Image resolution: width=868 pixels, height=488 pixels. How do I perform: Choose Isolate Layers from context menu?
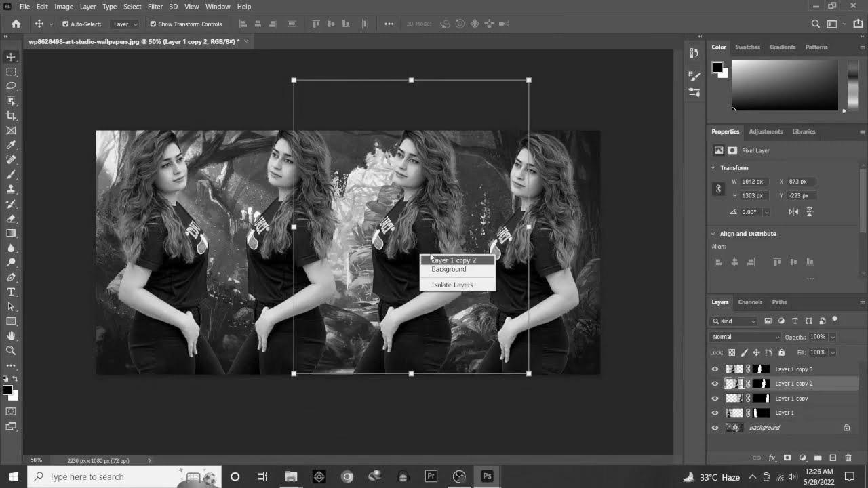tap(452, 285)
